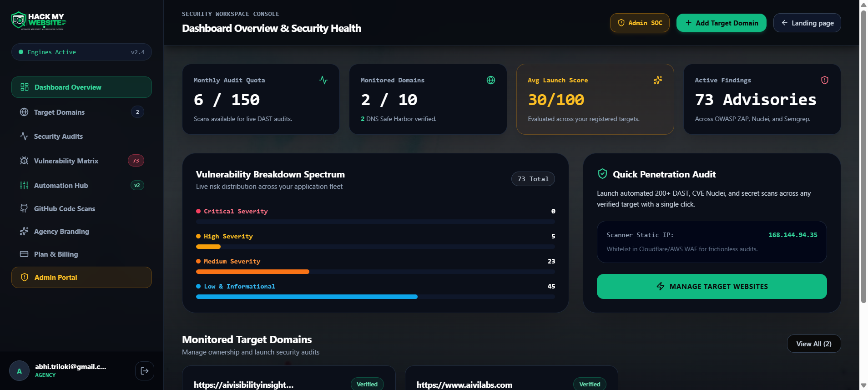Open GitHub Code Scans

click(81, 208)
